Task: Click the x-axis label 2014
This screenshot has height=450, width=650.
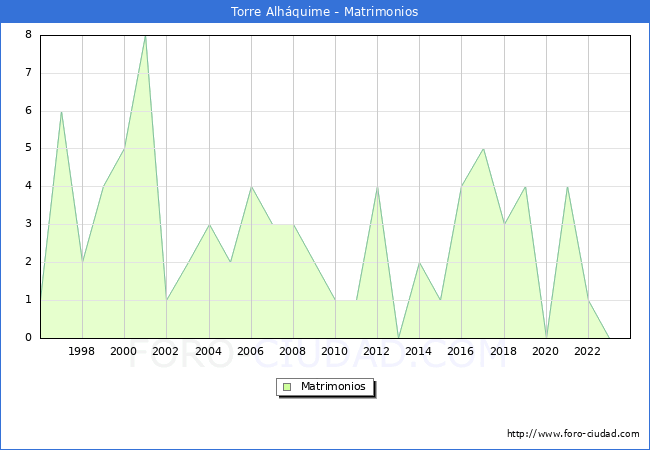Action: pos(419,351)
